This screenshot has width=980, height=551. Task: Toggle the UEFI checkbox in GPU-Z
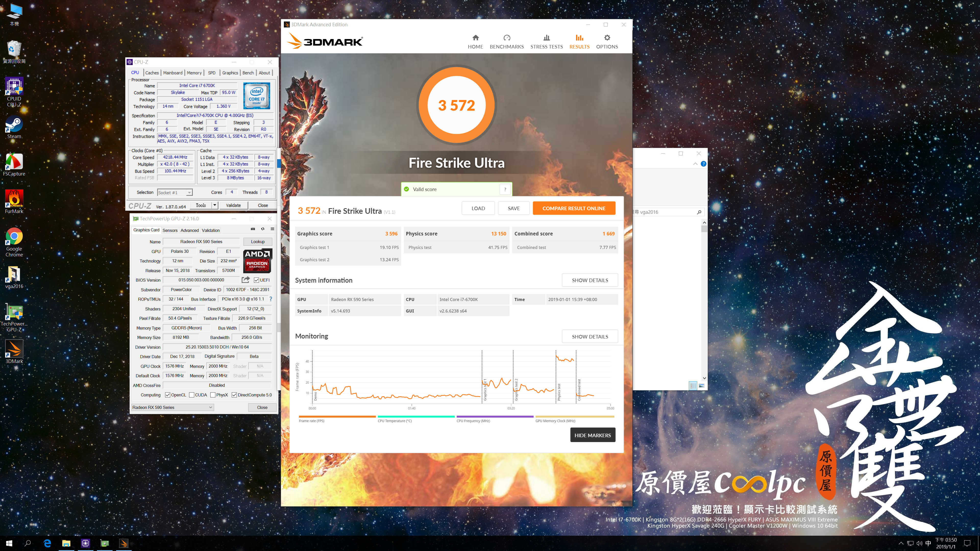256,280
